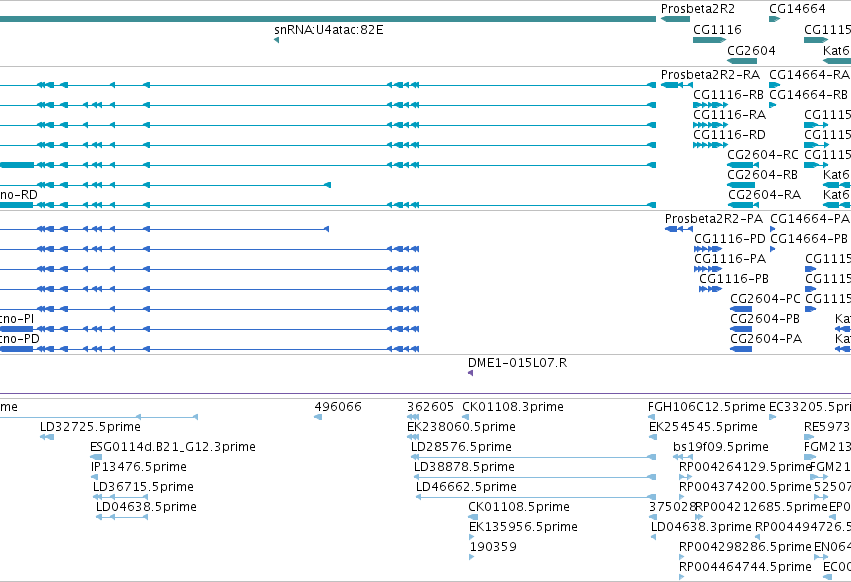Click polypeptide CG2604-PA
The image size is (851, 582).
click(766, 339)
